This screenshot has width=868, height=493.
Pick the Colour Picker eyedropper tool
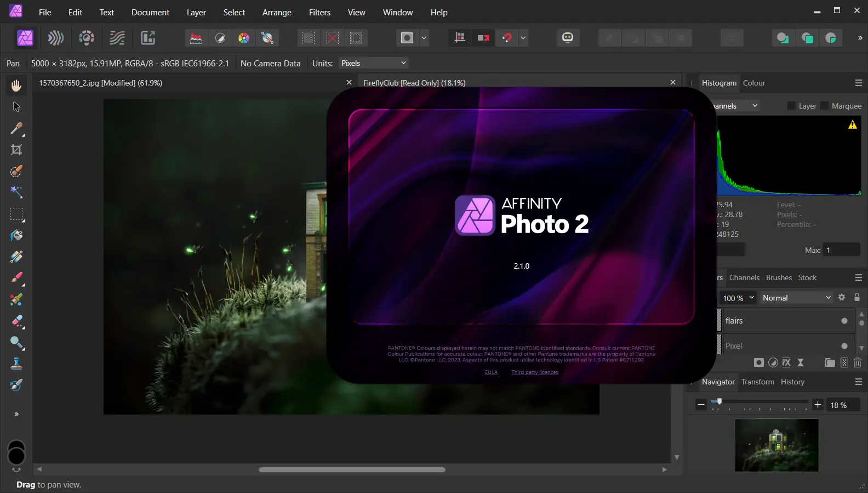(x=16, y=128)
